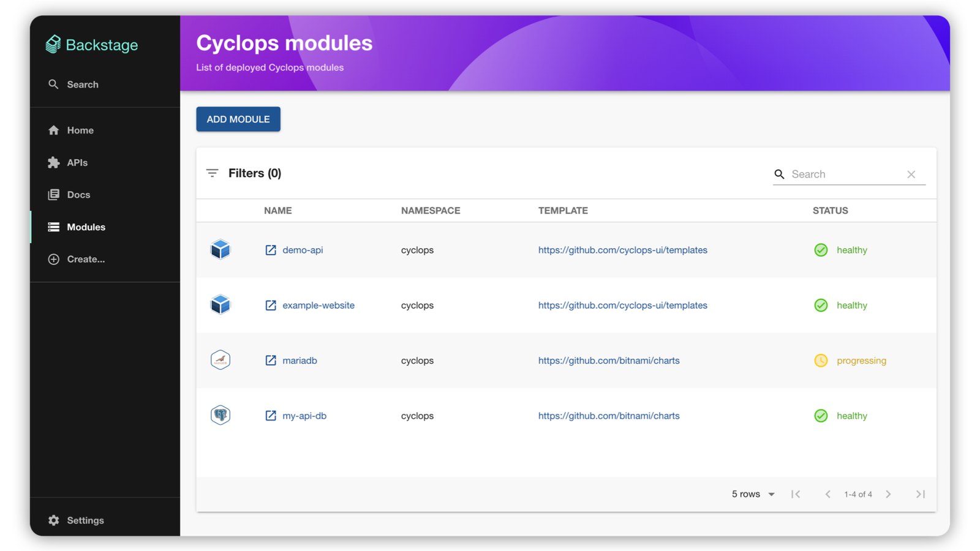Open the Create... sidebar item
This screenshot has height=551, width=980.
pyautogui.click(x=85, y=259)
